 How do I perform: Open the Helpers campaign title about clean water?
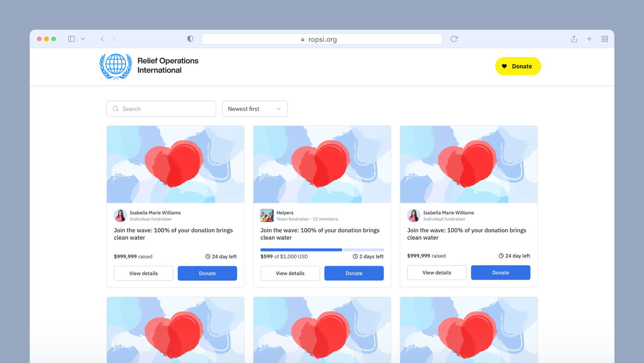[320, 234]
